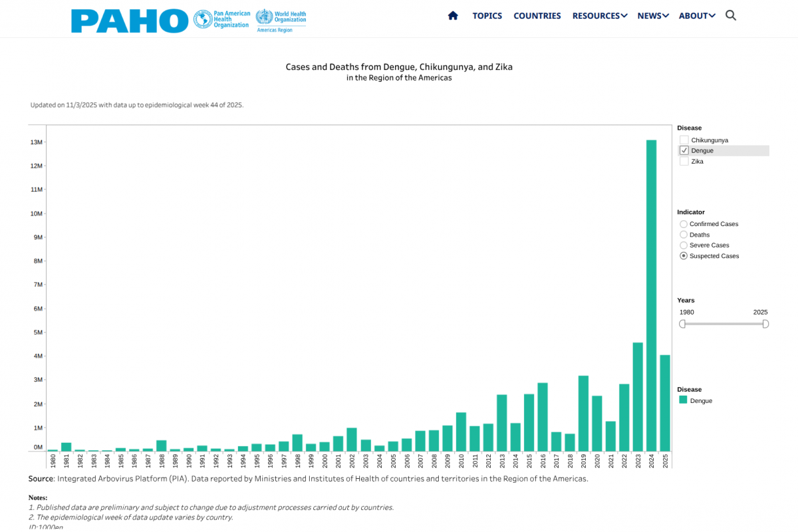The width and height of the screenshot is (798, 532).
Task: Click the PAHO logo
Action: tap(130, 21)
